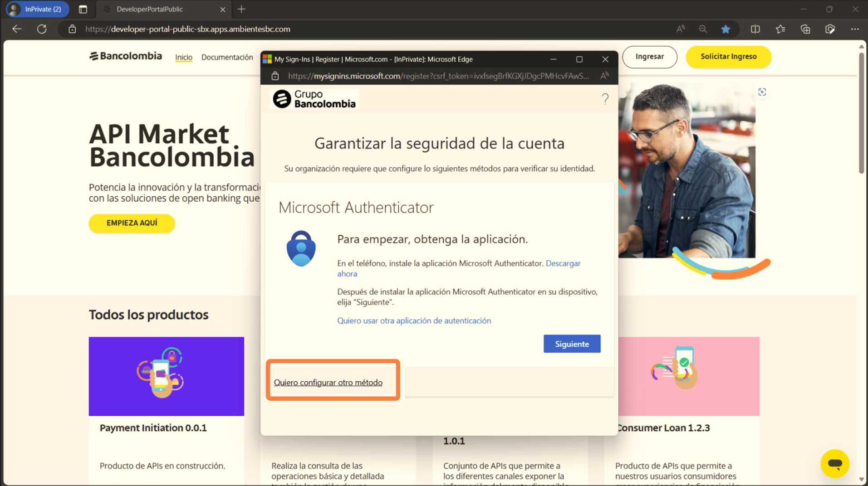The image size is (868, 486).
Task: Click 'Quiero usar otra aplicación de autenticación' link
Action: [414, 321]
